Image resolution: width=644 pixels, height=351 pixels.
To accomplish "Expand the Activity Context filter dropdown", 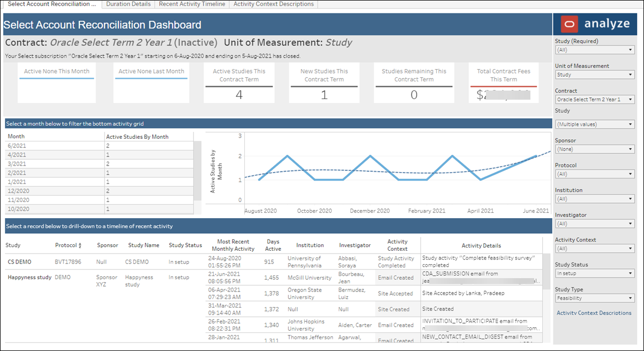I will point(595,249).
